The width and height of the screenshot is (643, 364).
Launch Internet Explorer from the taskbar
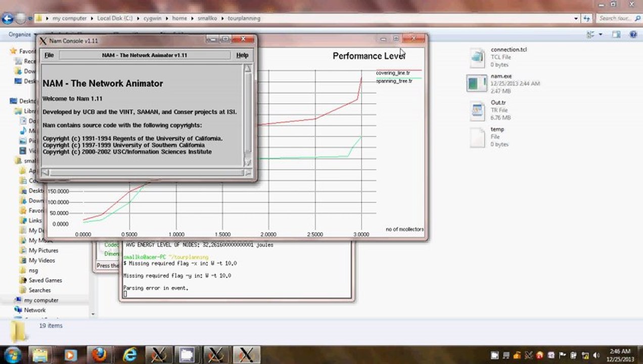[129, 354]
